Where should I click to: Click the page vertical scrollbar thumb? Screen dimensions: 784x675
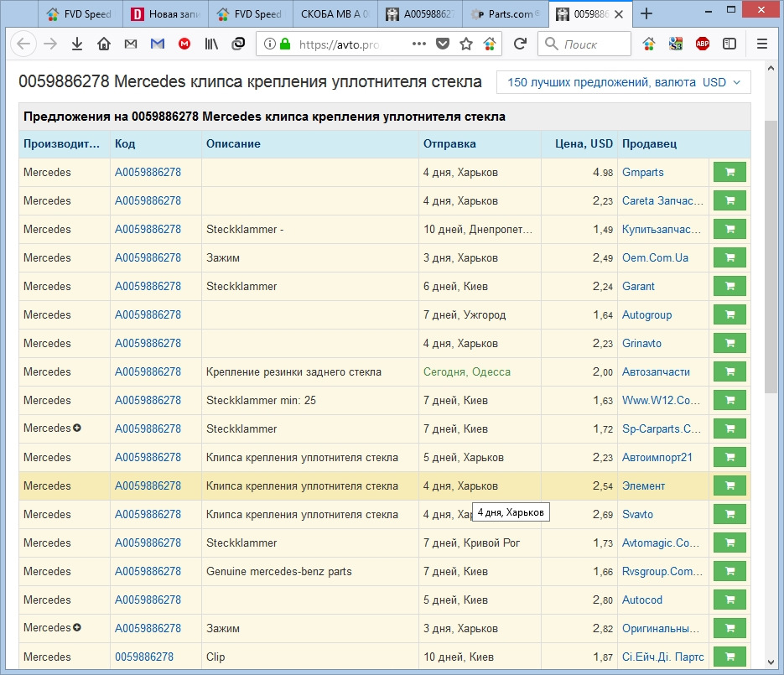pyautogui.click(x=771, y=256)
